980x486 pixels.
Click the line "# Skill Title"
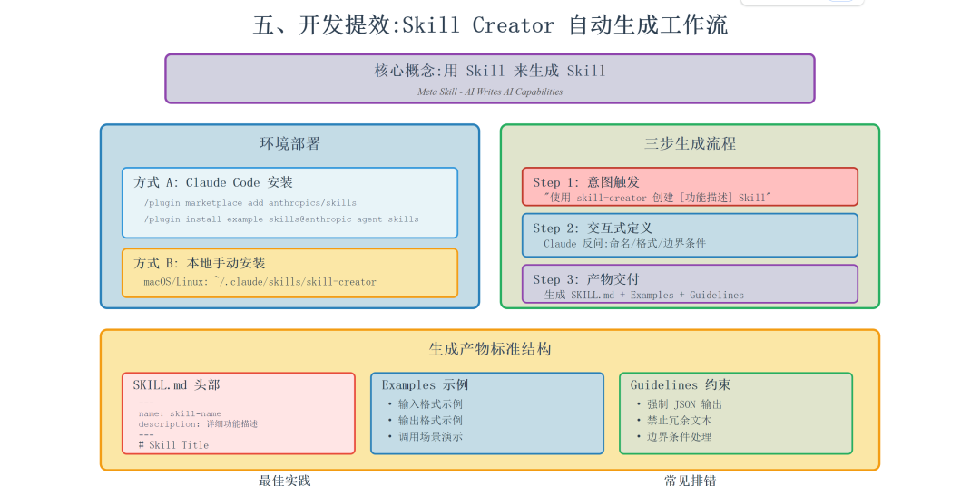point(173,445)
